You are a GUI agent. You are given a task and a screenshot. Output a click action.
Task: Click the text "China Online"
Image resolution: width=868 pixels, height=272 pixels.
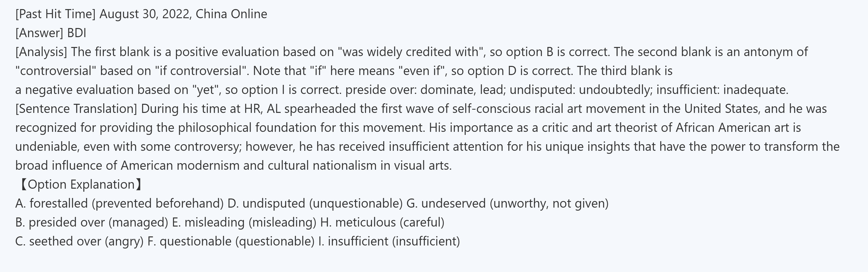[231, 14]
